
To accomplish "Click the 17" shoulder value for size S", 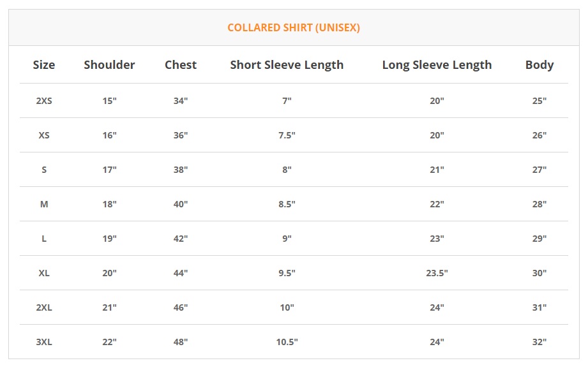I will tap(109, 170).
